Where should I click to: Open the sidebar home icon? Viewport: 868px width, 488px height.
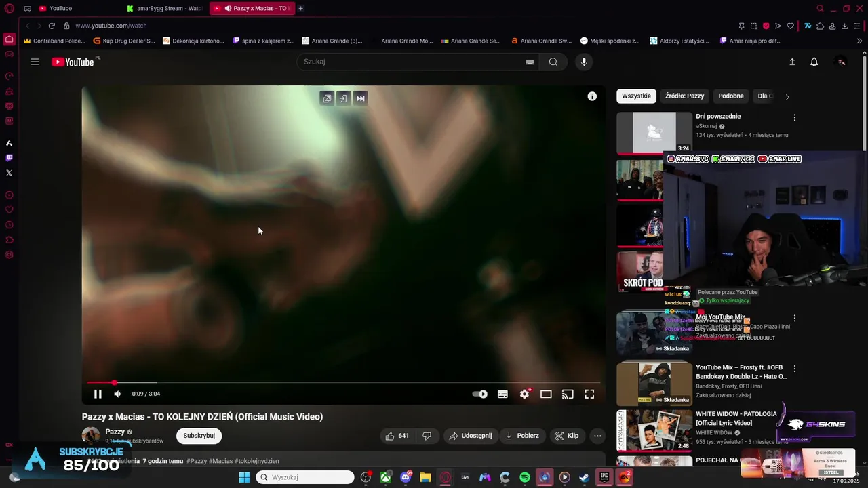(9, 39)
